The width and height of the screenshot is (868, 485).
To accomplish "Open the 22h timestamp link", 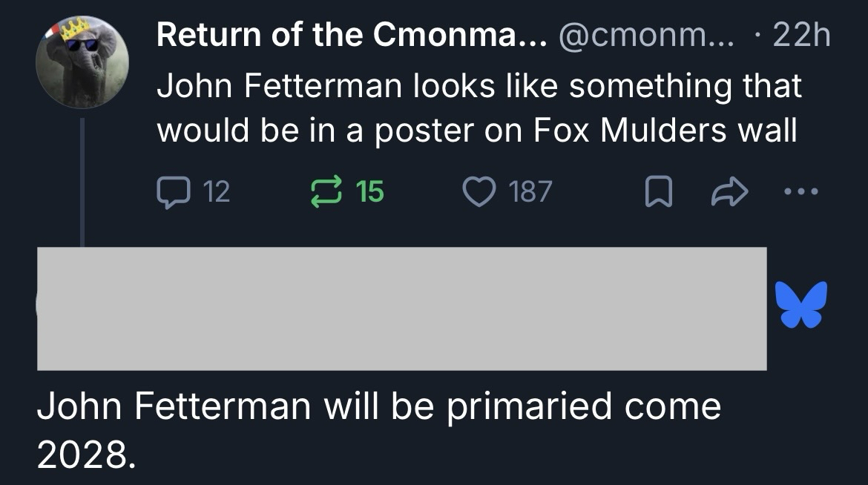I will click(x=800, y=34).
